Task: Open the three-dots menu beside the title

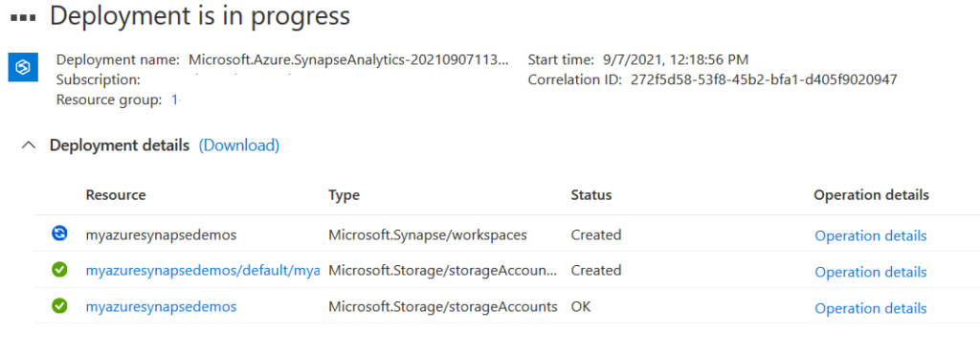Action: (x=23, y=17)
